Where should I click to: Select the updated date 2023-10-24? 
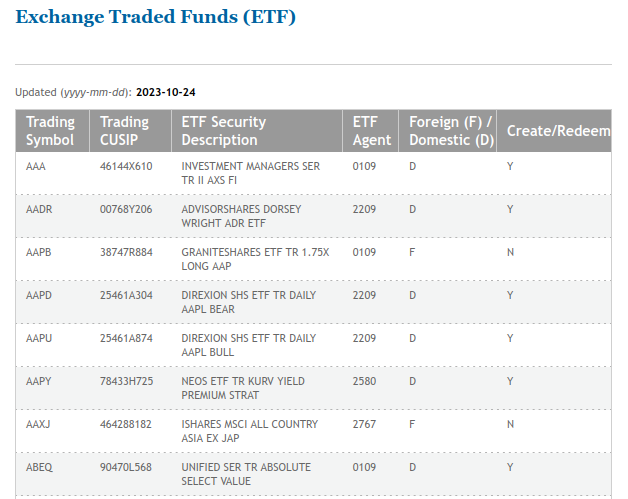coord(166,92)
